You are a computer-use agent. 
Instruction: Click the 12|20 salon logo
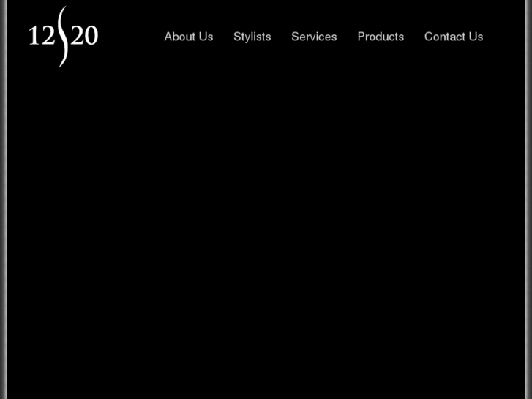tap(64, 37)
